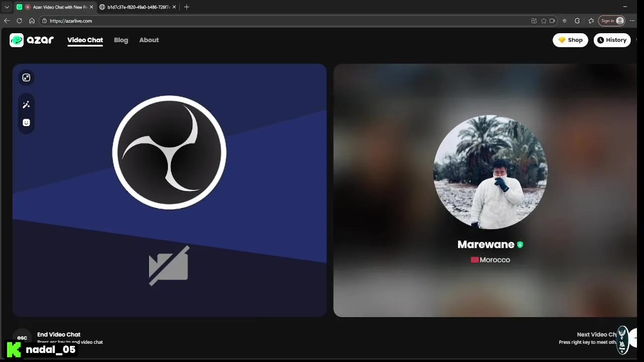Viewport: 644px width, 362px height.
Task: Focus the azarlive.com address bar
Action: 298,21
